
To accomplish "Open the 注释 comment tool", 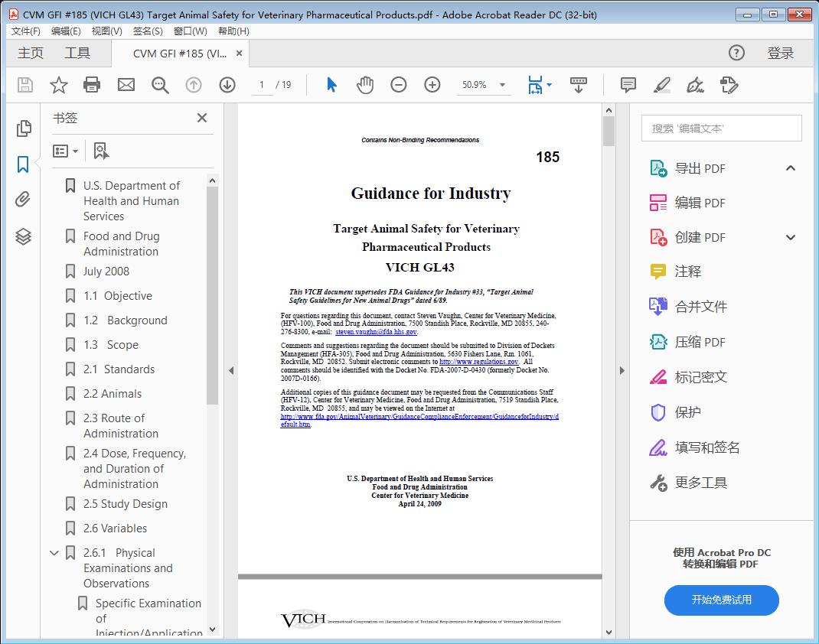I will (675, 272).
